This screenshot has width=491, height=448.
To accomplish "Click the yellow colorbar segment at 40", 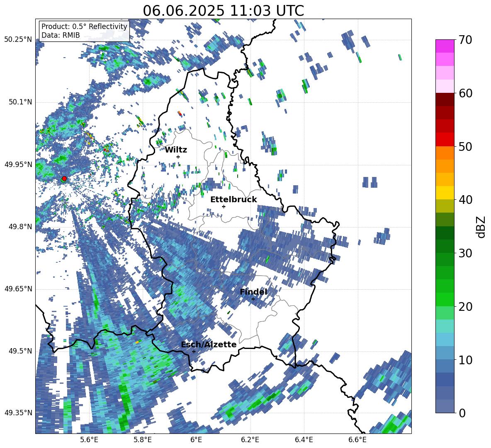I will coord(445,193).
